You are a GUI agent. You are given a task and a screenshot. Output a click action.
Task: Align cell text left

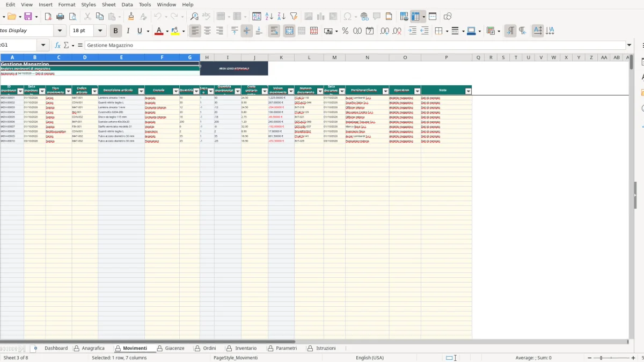pyautogui.click(x=195, y=31)
